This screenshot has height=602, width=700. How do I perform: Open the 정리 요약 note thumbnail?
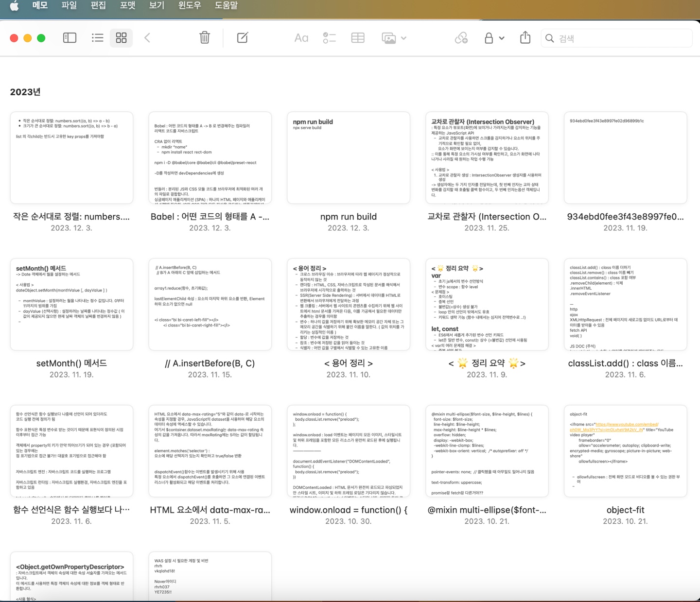487,305
